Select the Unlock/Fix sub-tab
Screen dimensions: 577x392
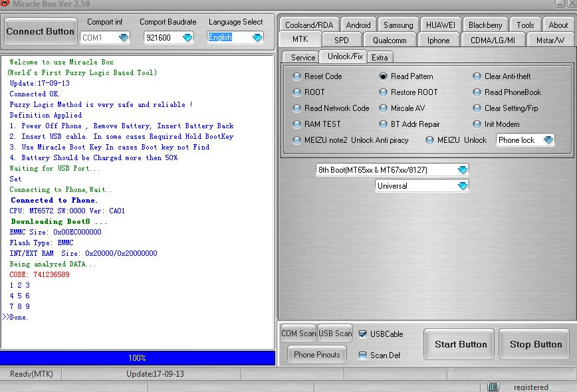[x=345, y=56]
